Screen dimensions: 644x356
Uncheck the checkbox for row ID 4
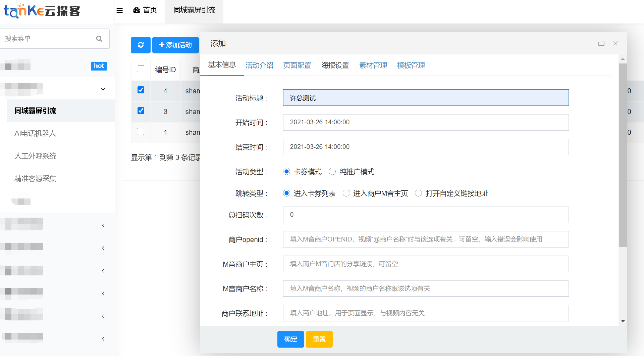click(x=141, y=90)
